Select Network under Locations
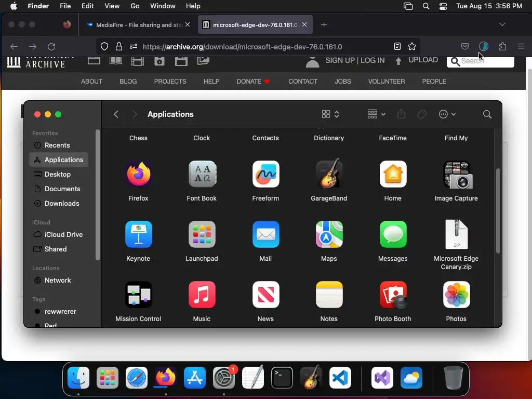532x399 pixels. tap(59, 280)
